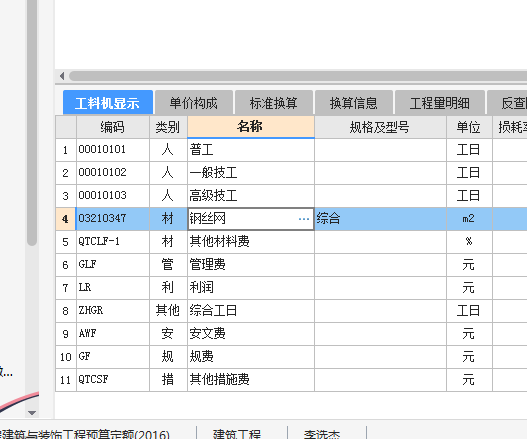Click the 高级技工 name cell
This screenshot has height=439, width=527.
(251, 196)
